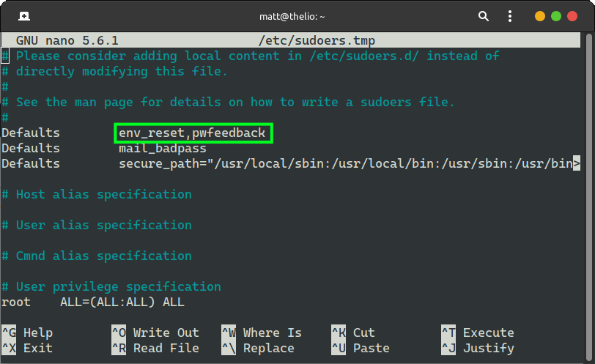Click the root ALL=(ALL:ALL) ALL line
This screenshot has height=364, width=595.
[x=93, y=302]
